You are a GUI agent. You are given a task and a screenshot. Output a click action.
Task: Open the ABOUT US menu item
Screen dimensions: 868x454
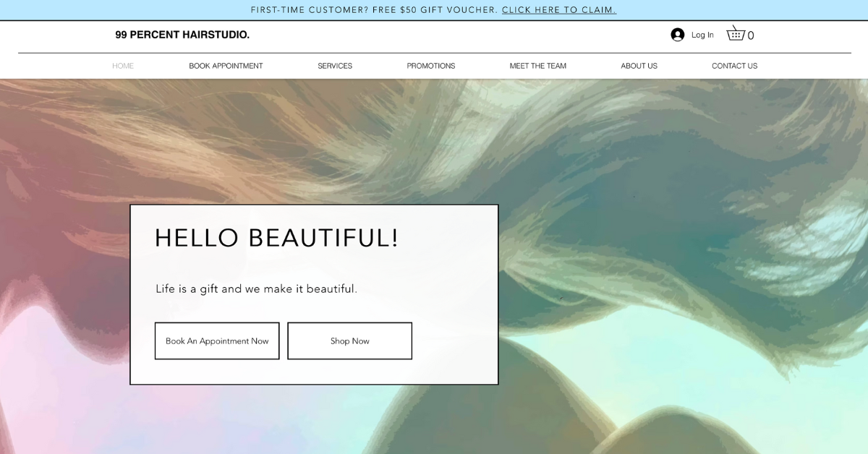click(639, 66)
